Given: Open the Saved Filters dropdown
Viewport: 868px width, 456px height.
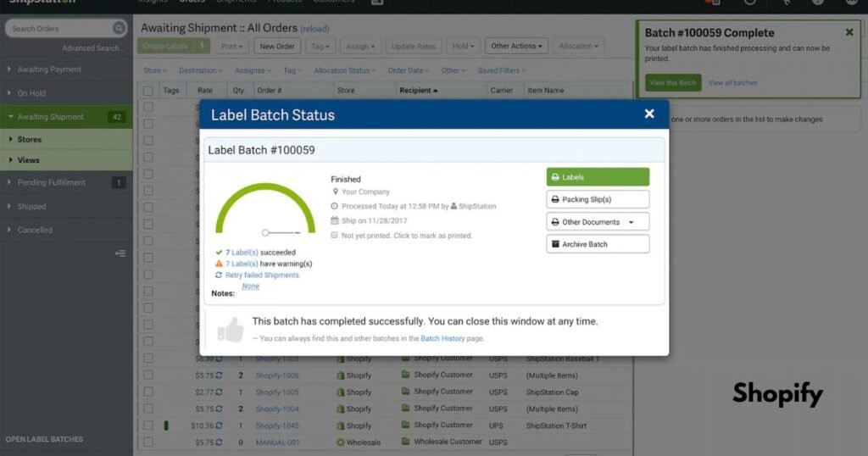Looking at the screenshot, I should pyautogui.click(x=502, y=70).
